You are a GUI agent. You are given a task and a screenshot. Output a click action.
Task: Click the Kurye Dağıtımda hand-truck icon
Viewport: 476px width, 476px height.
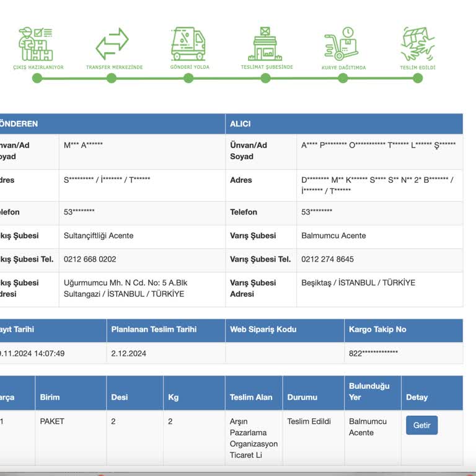[x=342, y=44]
